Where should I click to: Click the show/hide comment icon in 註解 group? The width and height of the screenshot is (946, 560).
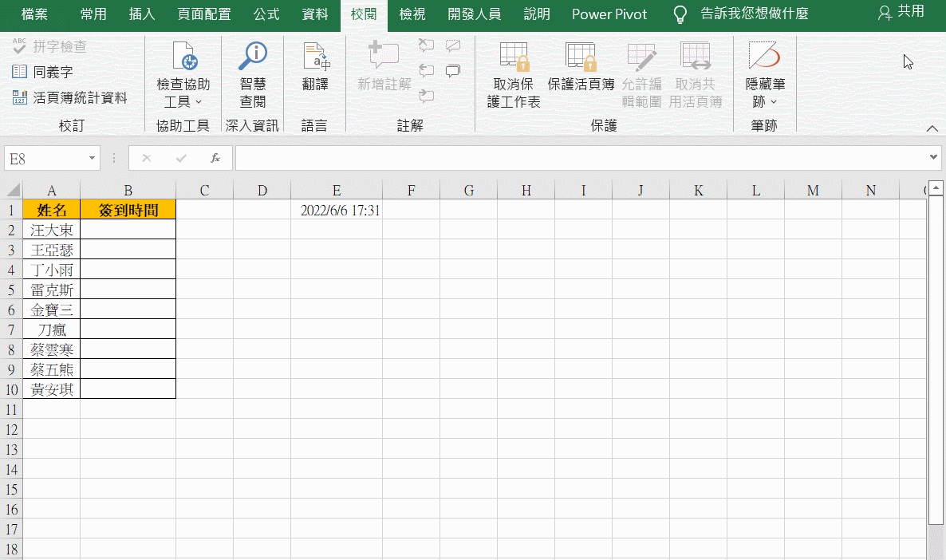click(453, 45)
